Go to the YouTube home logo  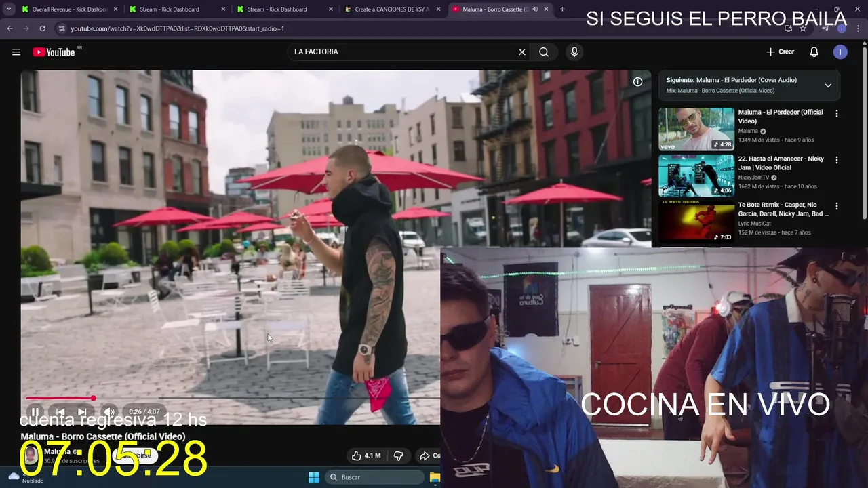click(54, 52)
